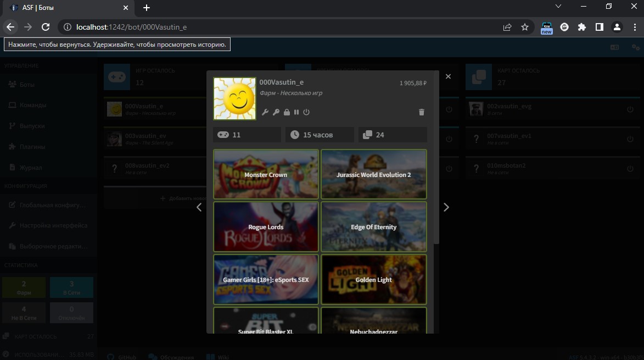Pause farming for bot 000Vasutin_e
The image size is (644, 360).
point(296,112)
